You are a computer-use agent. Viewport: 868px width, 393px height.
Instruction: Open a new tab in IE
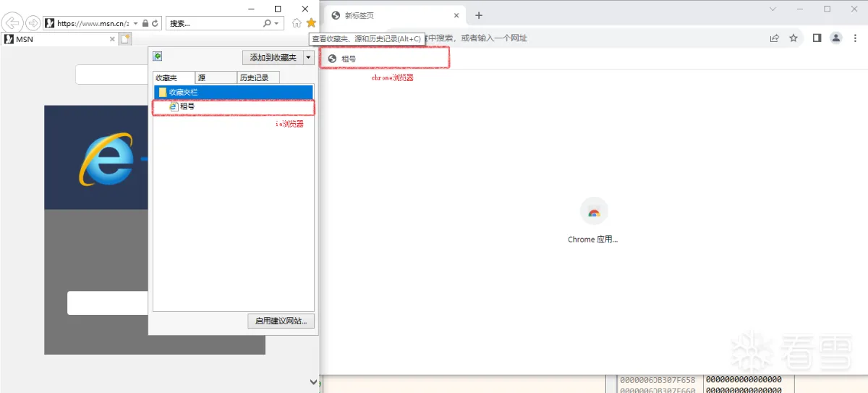click(x=126, y=39)
